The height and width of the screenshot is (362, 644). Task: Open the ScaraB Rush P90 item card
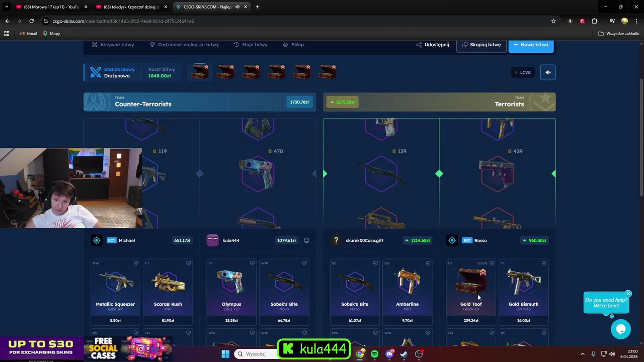(x=168, y=292)
